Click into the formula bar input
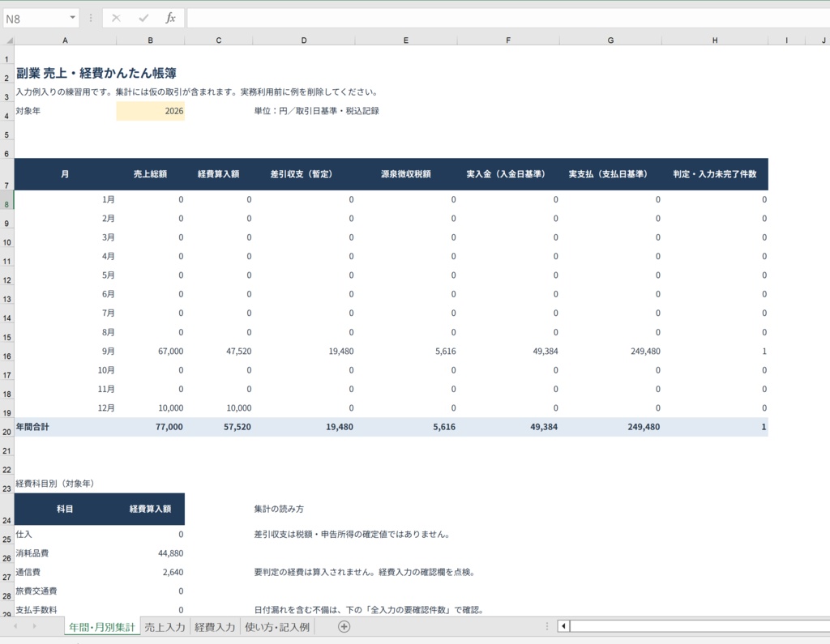The height and width of the screenshot is (644, 830). coord(508,19)
